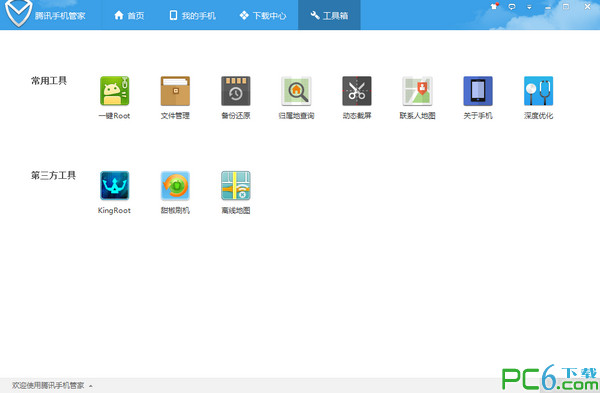
Task: Open the 联系人地图 contacts map icon
Action: click(x=417, y=91)
